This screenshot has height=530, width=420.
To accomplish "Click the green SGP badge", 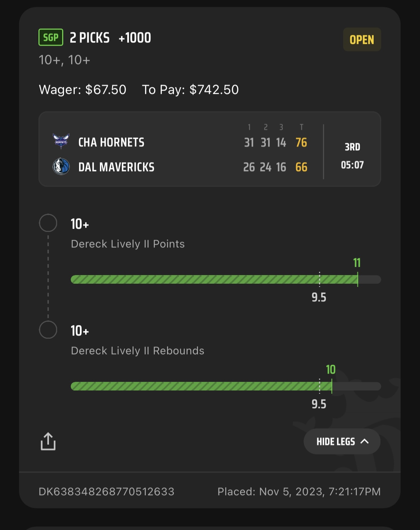I will (x=51, y=37).
